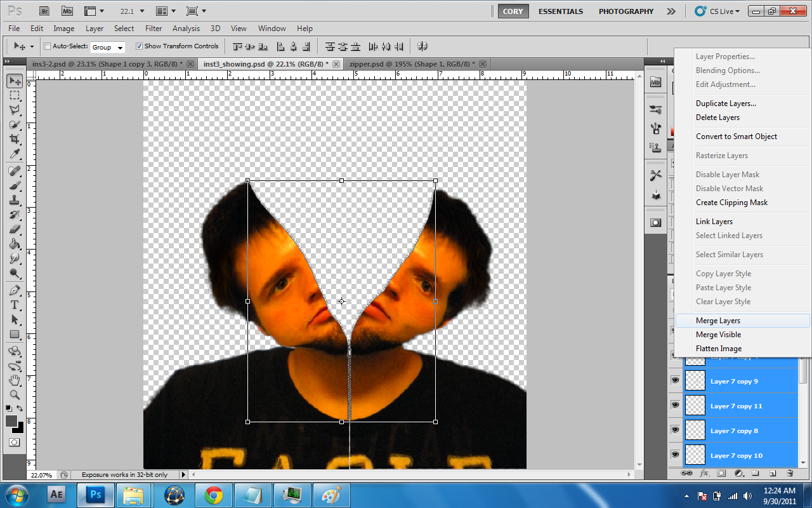Open the Layer menu
The width and height of the screenshot is (812, 508).
click(95, 29)
